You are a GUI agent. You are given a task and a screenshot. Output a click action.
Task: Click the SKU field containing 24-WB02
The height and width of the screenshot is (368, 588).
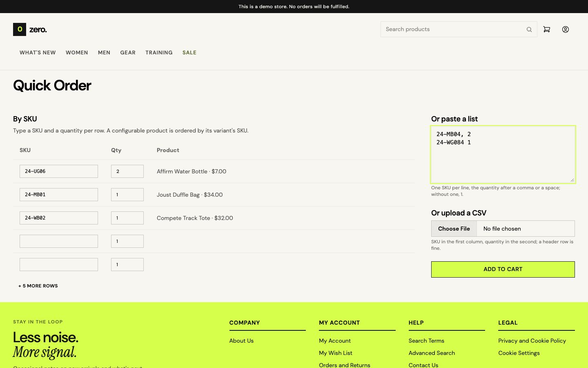pyautogui.click(x=59, y=218)
